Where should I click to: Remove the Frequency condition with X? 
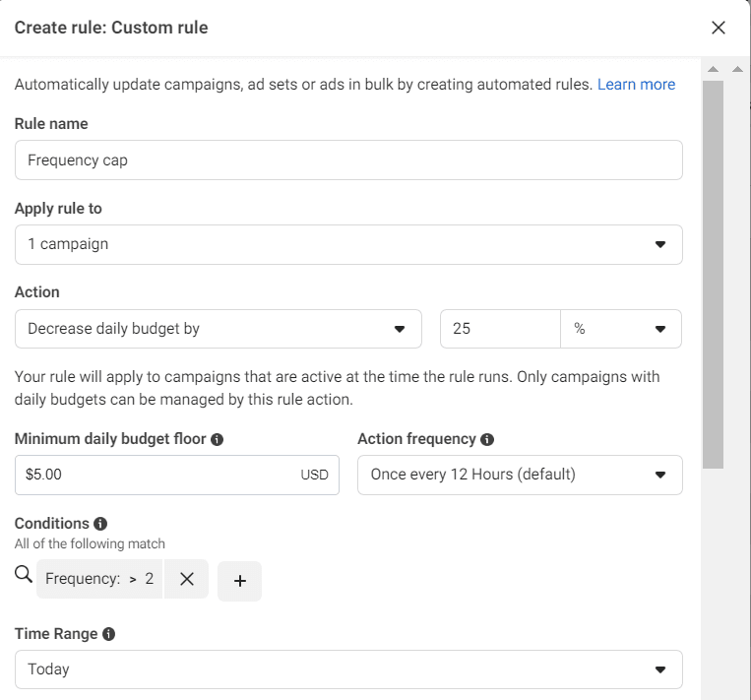(187, 579)
